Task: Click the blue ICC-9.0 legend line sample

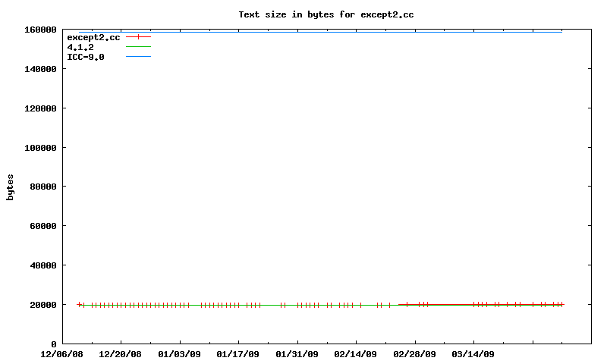Action: point(138,57)
